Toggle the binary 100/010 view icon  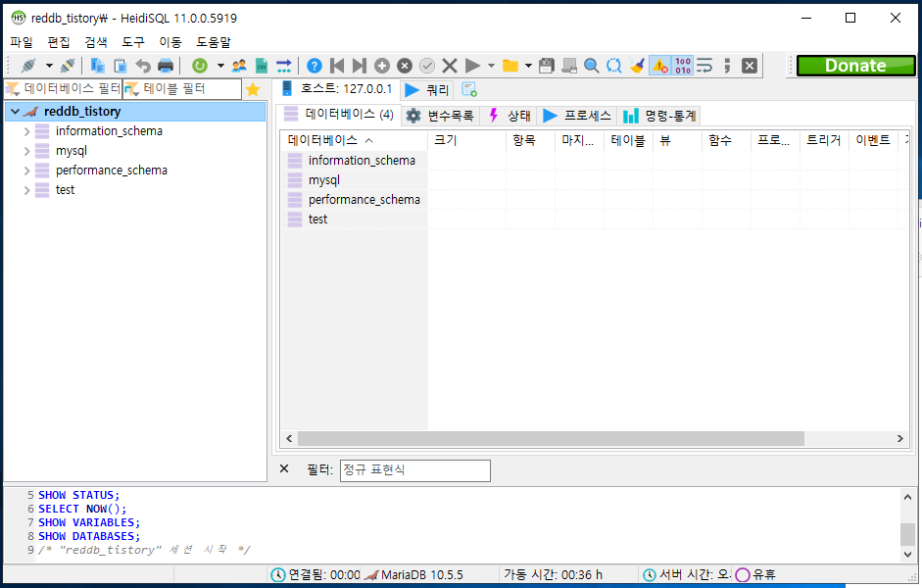(683, 66)
